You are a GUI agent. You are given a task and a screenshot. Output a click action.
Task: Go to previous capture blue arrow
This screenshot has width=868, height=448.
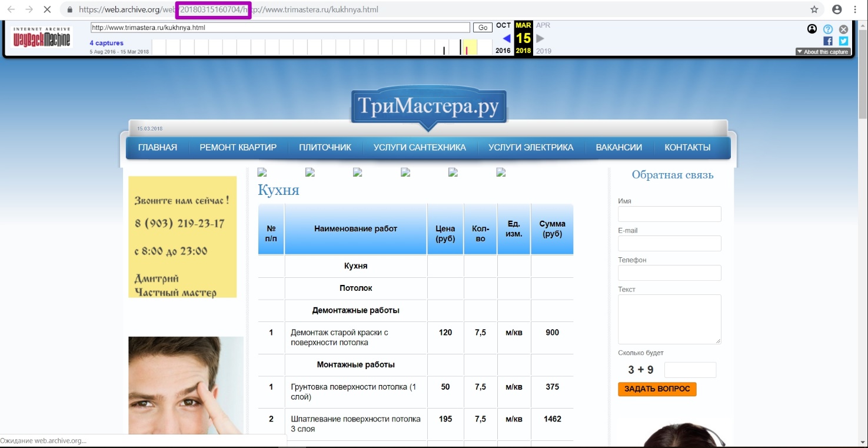[x=507, y=38]
